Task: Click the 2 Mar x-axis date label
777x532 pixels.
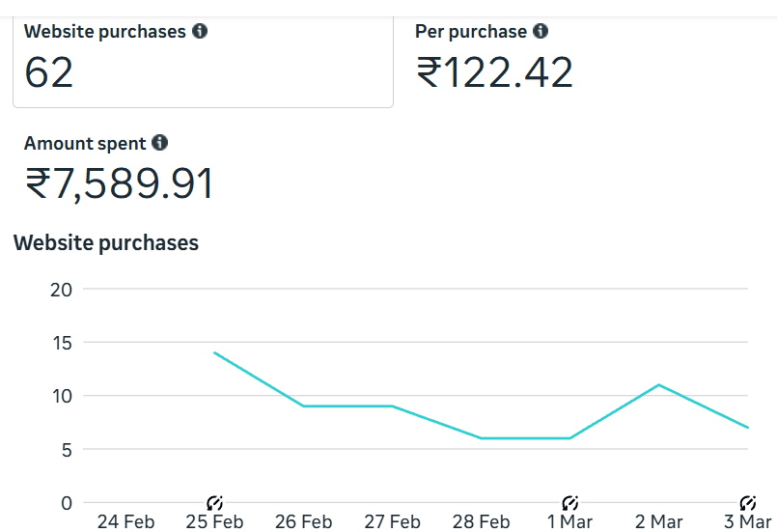Action: click(658, 521)
